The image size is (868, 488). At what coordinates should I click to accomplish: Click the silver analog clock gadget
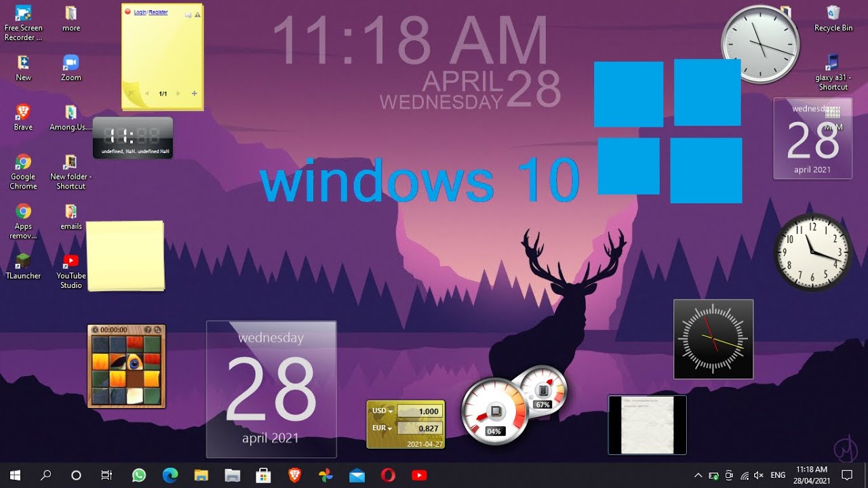pyautogui.click(x=760, y=45)
